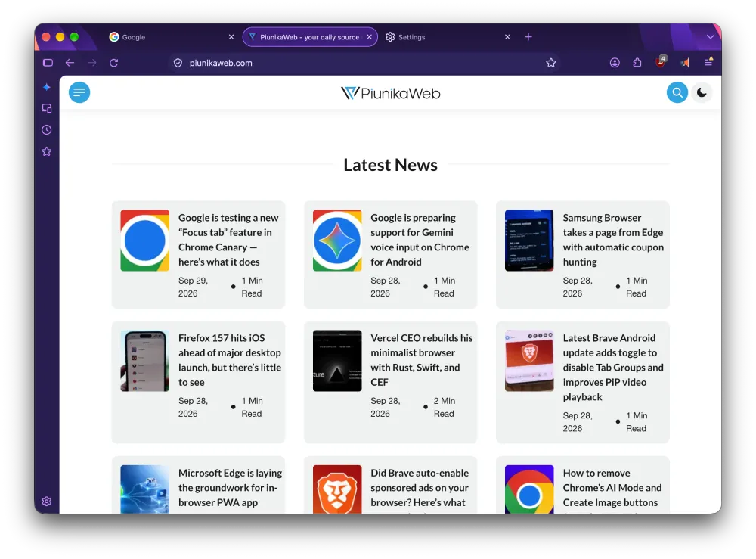Toggle dark mode with the moon icon
The image size is (756, 559).
[x=702, y=92]
